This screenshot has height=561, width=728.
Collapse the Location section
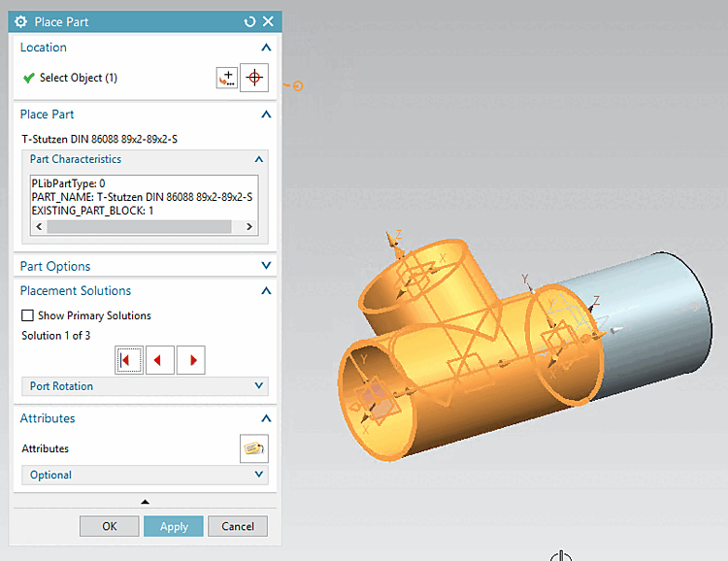click(x=266, y=48)
